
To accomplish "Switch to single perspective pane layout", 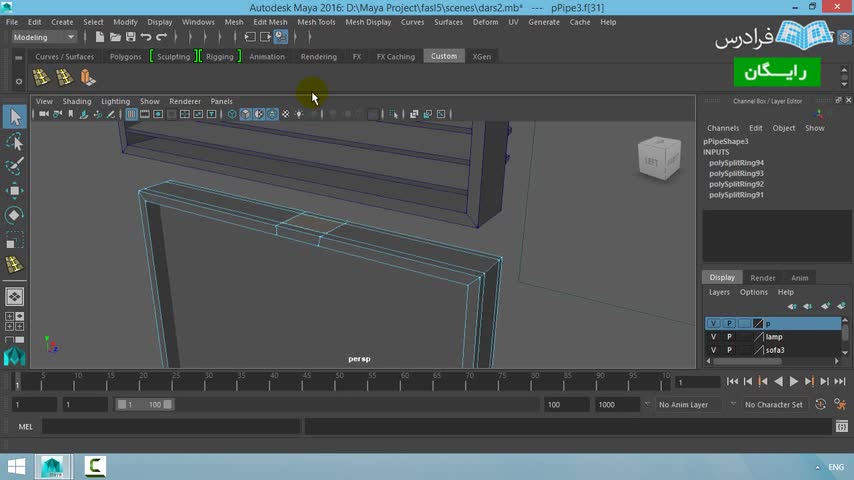I will (x=15, y=297).
